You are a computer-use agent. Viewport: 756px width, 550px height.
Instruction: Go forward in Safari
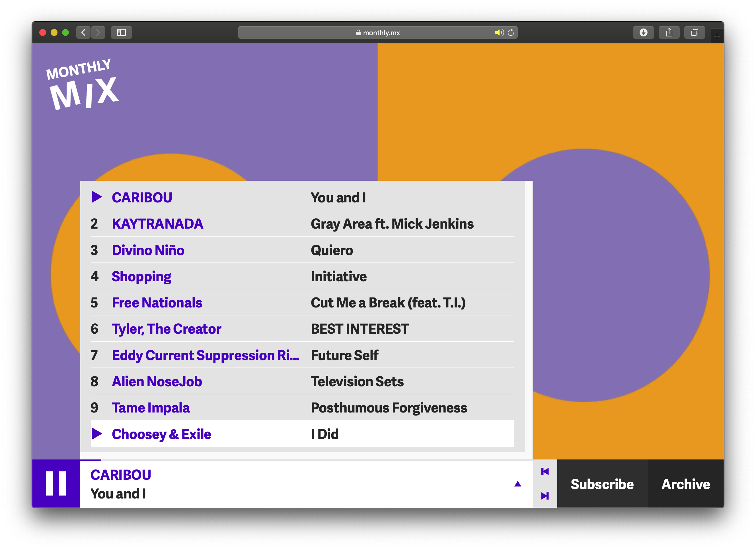click(98, 32)
